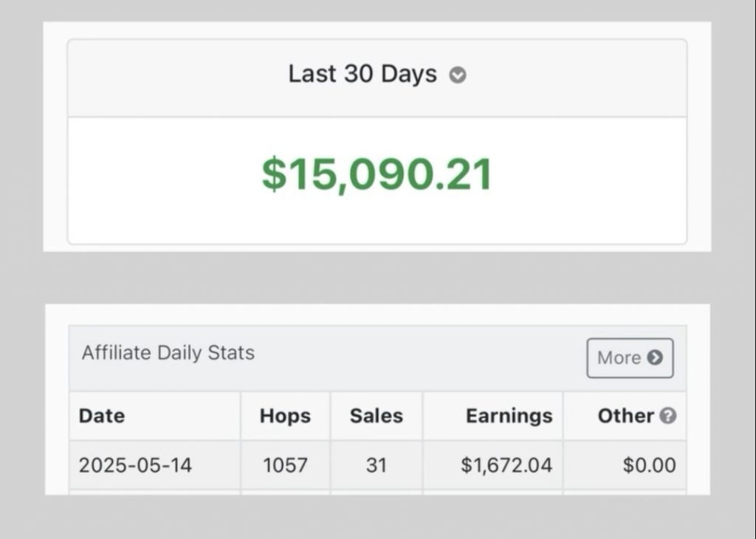
Task: Click the $1,672.04 earnings value
Action: click(x=506, y=465)
